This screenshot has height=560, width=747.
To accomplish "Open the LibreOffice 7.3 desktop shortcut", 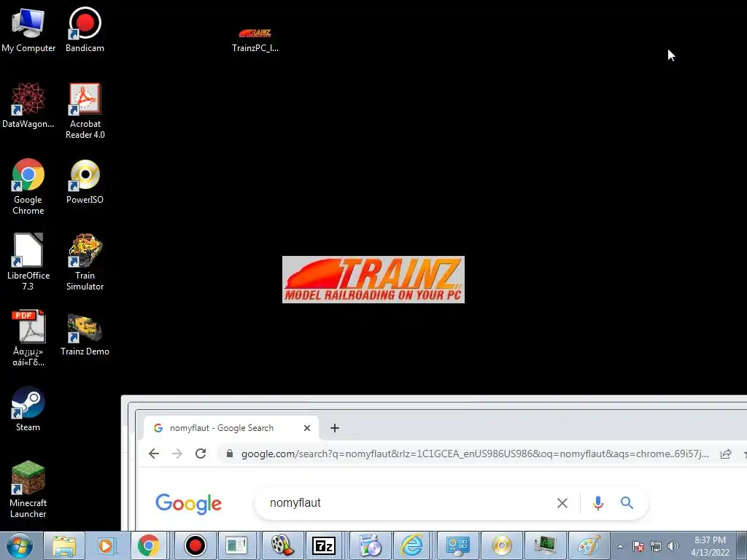I will 28,262.
